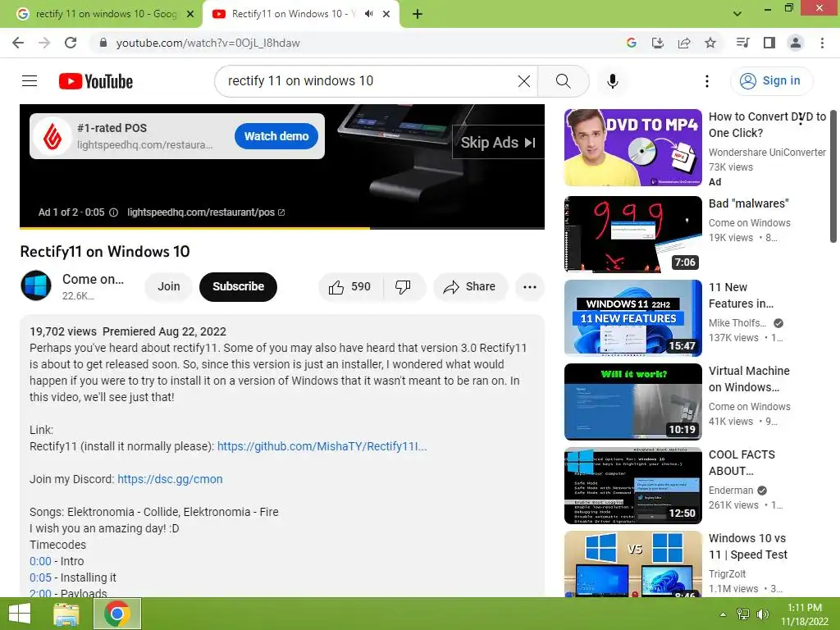Click the Google icon in address bar

click(x=631, y=43)
